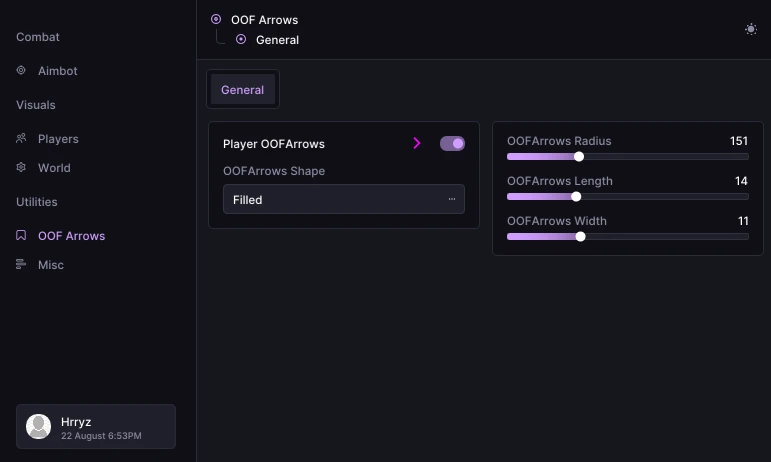The height and width of the screenshot is (462, 771).
Task: Open the OOFArrows Shape Filled dropdown
Action: (344, 199)
